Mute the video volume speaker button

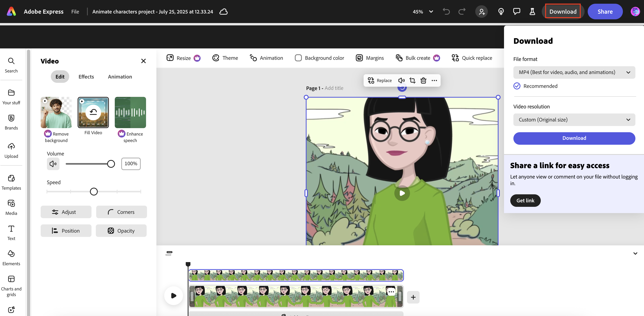click(x=53, y=164)
